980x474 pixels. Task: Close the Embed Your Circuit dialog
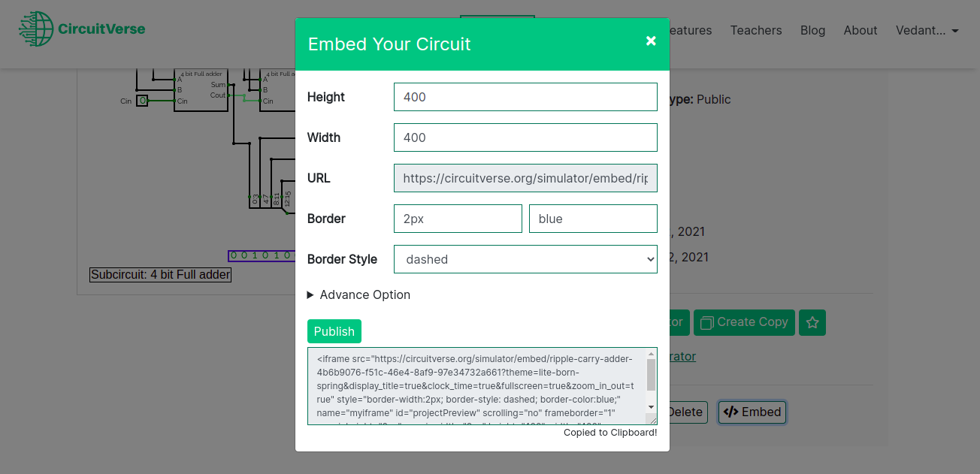pyautogui.click(x=651, y=41)
